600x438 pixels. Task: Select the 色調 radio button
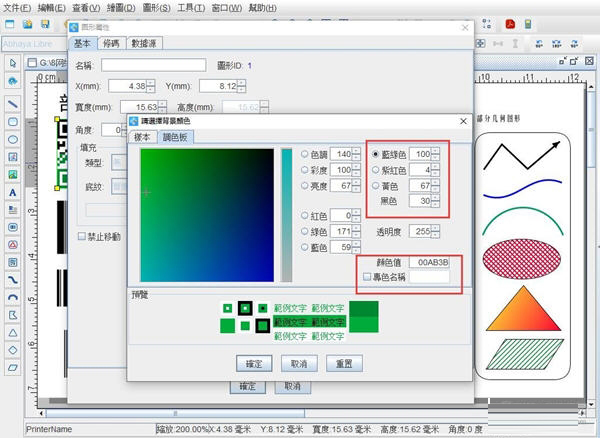(x=305, y=154)
